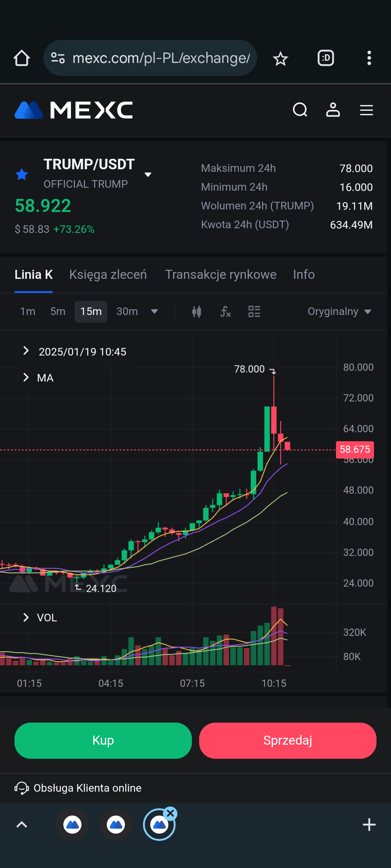Screen dimensions: 391x868
Task: Select 1m timeframe
Action: click(x=28, y=312)
